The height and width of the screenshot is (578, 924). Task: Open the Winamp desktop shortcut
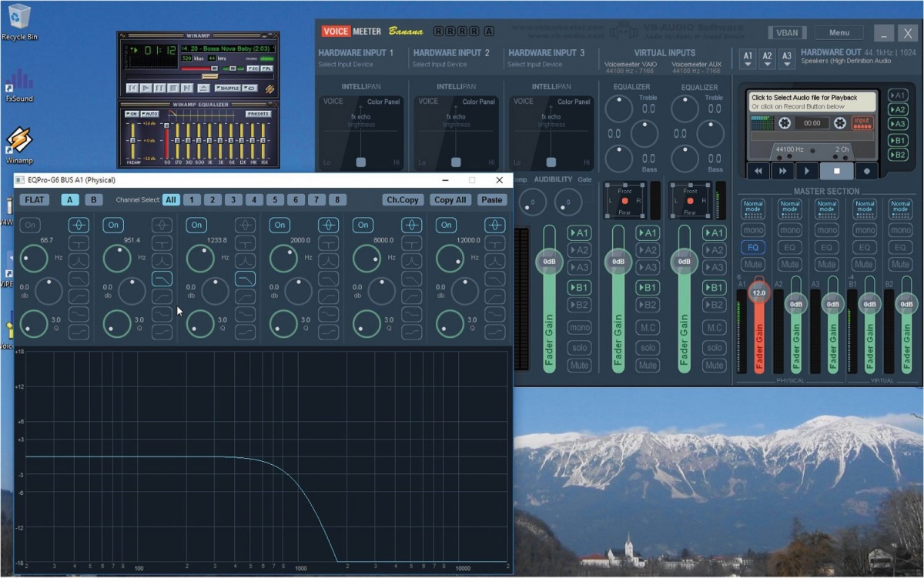[19, 146]
